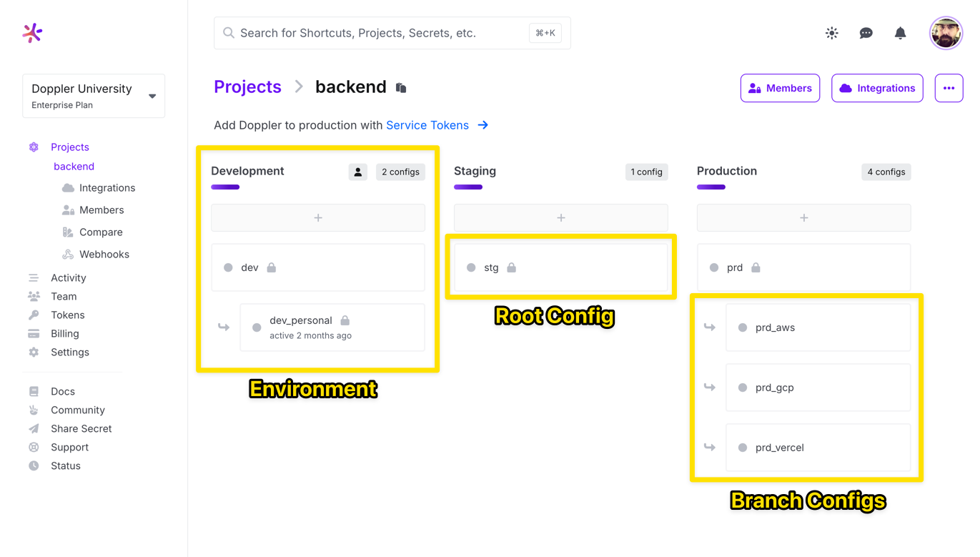Viewport: 980px width, 557px height.
Task: Click the Team group icon in sidebar
Action: 34,297
